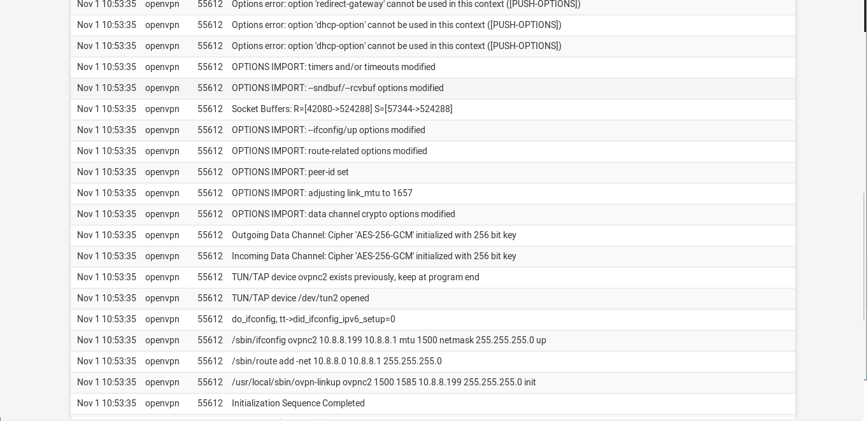This screenshot has width=868, height=421.
Task: Click the 'adjusting link_mtu to 1657' entry
Action: tap(322, 193)
